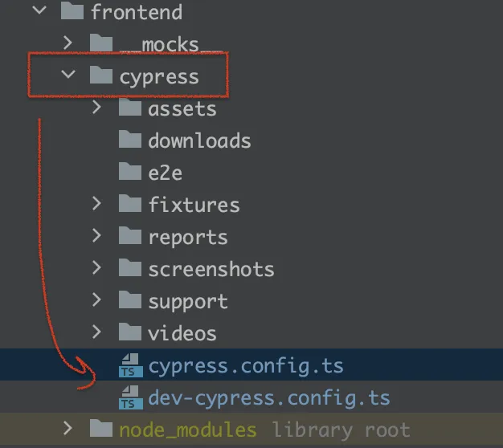Screen dimensions: 503x448
Task: Click the assets folder icon
Action: point(130,107)
